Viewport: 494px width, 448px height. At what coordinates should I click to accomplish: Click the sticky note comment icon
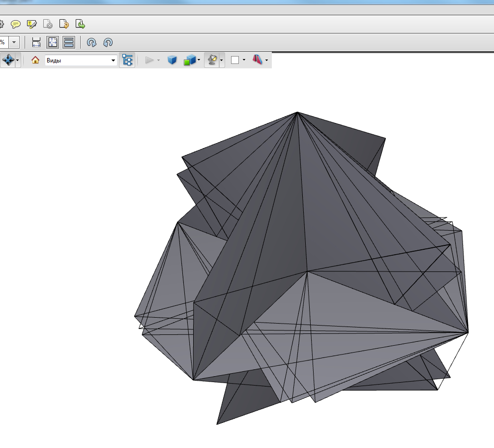(x=16, y=24)
